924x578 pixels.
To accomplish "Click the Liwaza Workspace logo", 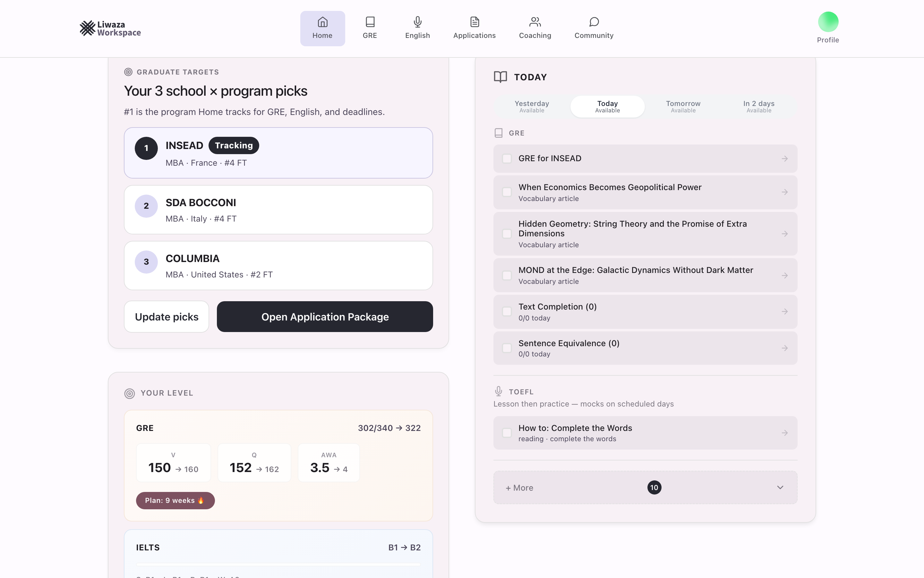I will click(x=110, y=28).
